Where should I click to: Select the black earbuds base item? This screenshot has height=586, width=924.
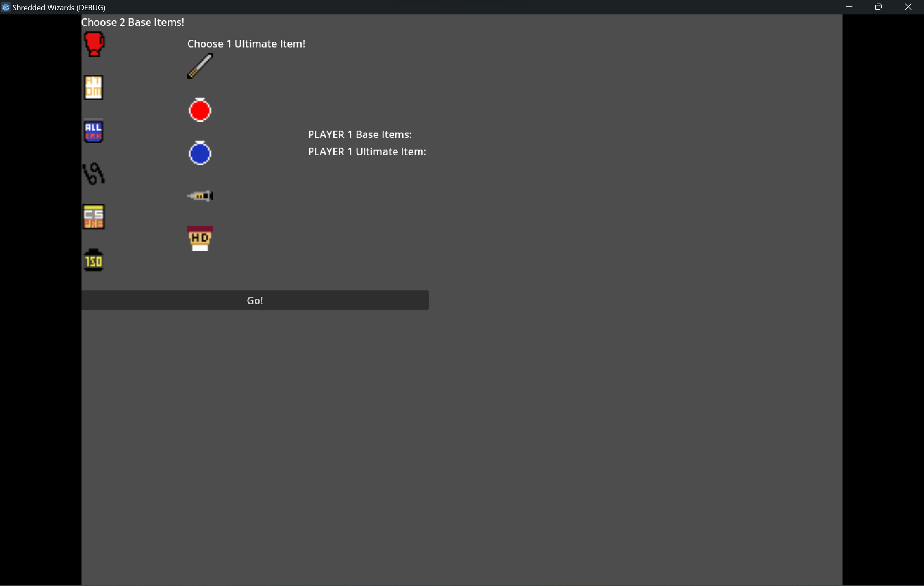(x=94, y=174)
